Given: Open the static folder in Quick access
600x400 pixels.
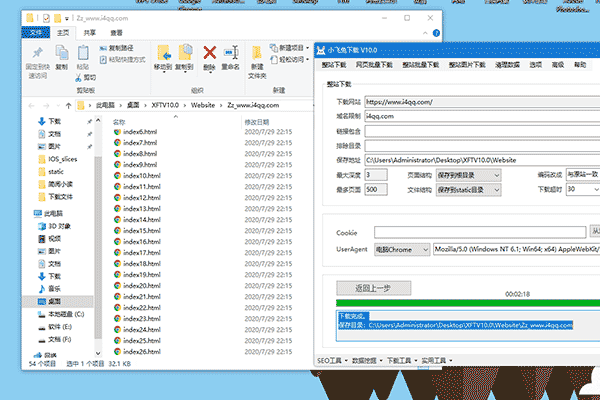Looking at the screenshot, I should coord(51,172).
